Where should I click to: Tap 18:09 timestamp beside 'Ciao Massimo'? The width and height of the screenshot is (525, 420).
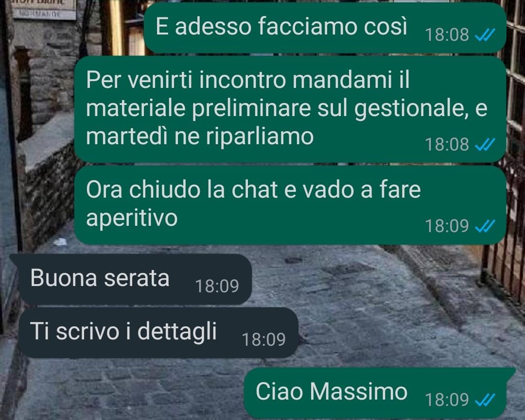click(x=447, y=400)
